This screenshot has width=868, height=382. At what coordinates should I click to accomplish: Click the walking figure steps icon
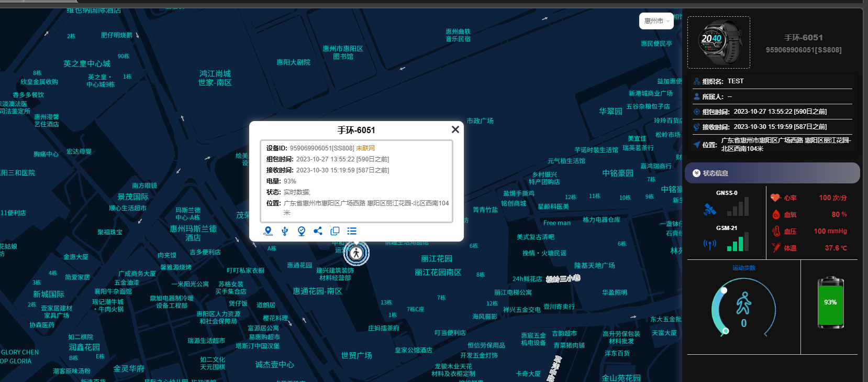point(743,303)
